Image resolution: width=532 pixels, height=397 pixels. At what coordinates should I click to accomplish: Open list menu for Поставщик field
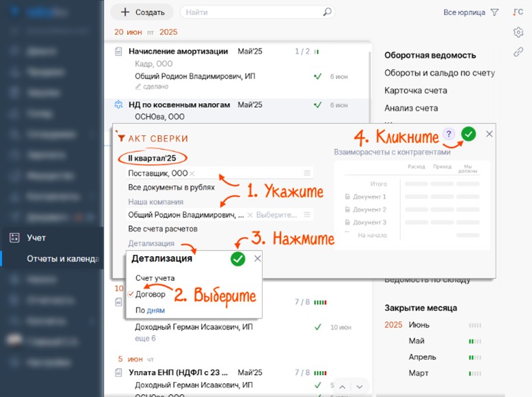[307, 174]
